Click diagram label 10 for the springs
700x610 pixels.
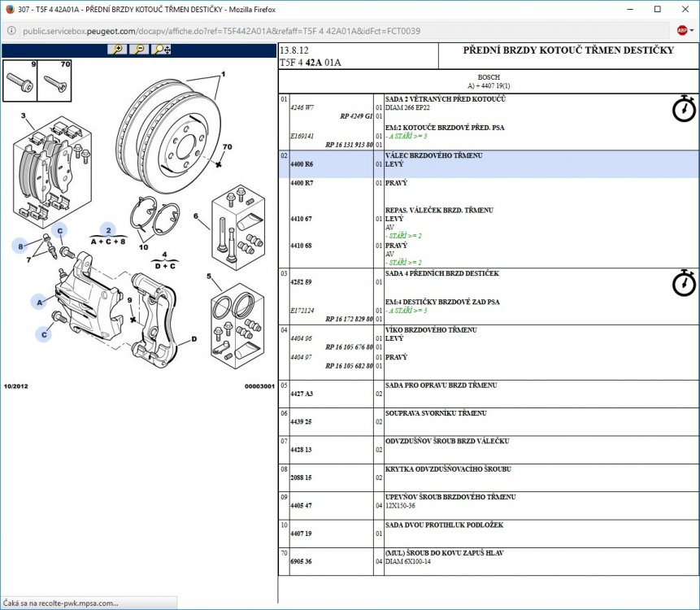143,247
